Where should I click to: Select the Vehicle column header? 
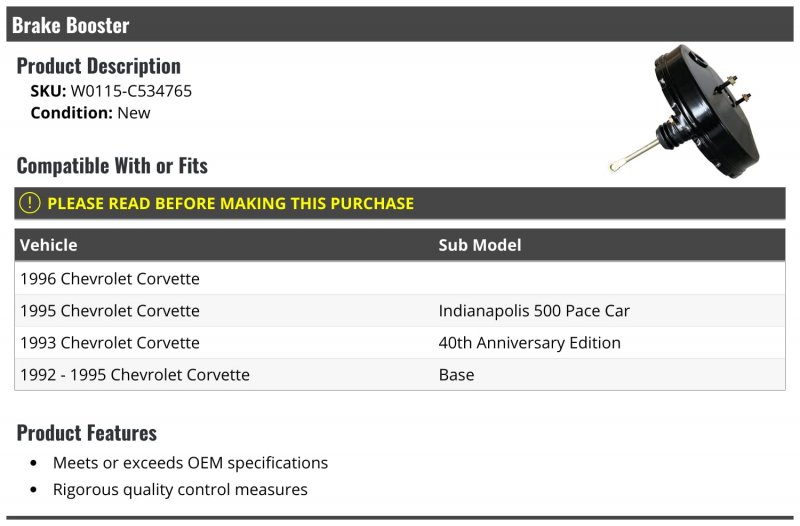(x=48, y=245)
